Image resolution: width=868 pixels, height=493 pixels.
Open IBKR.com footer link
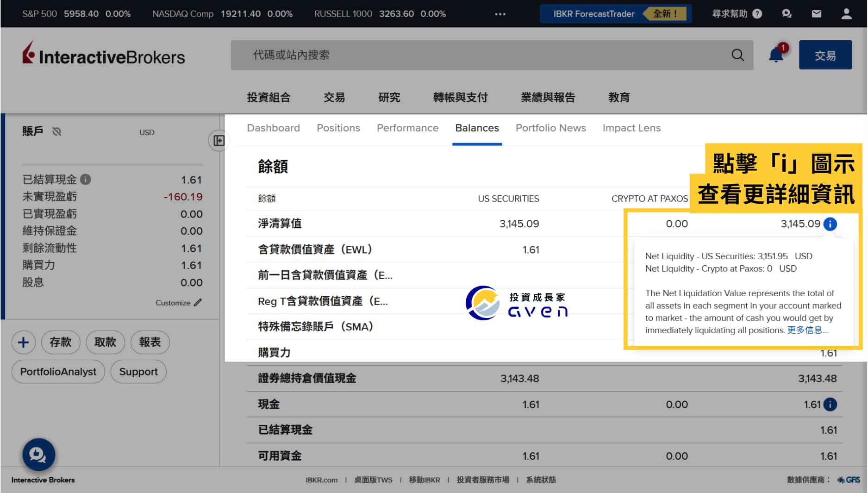[x=321, y=480]
